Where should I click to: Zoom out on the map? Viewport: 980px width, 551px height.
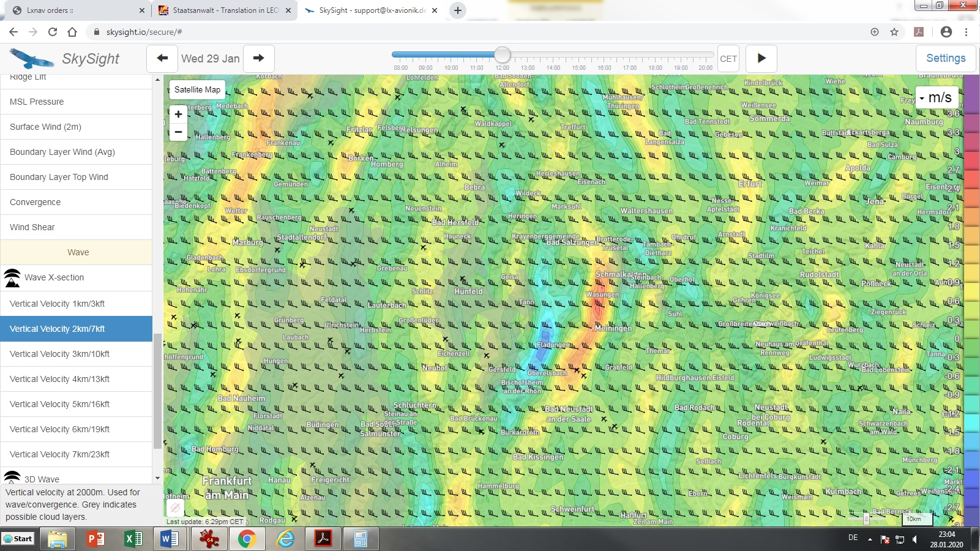click(178, 132)
